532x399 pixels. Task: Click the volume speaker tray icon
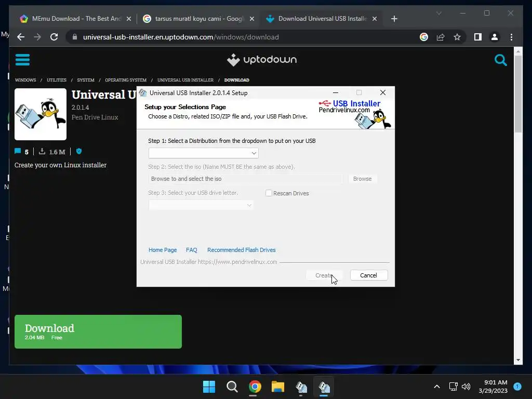click(466, 387)
